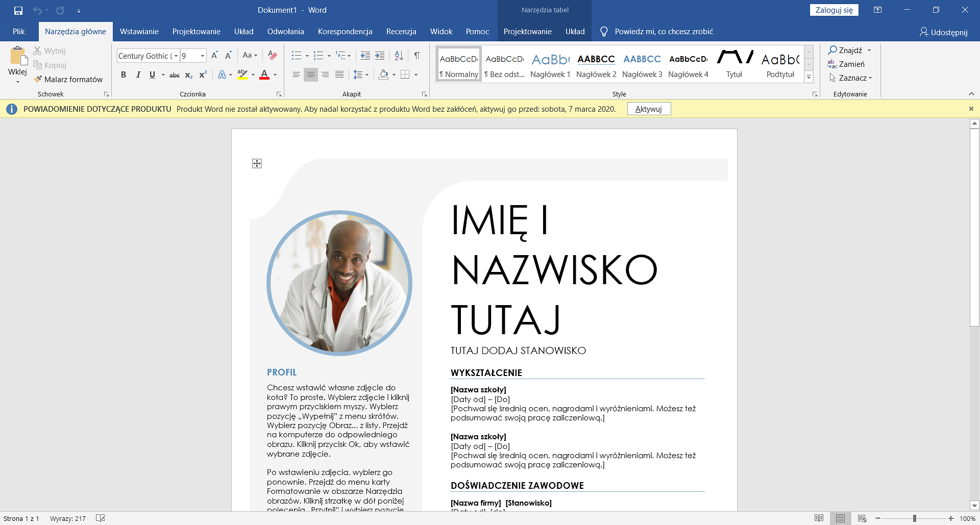Open the Century Gothic font dropdown
The image size is (980, 525).
(176, 56)
